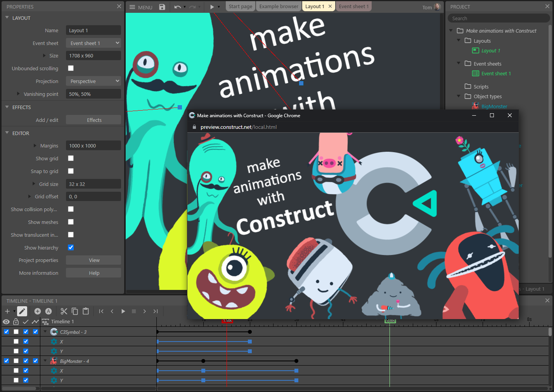
Task: Save the project using the save icon
Action: [162, 7]
